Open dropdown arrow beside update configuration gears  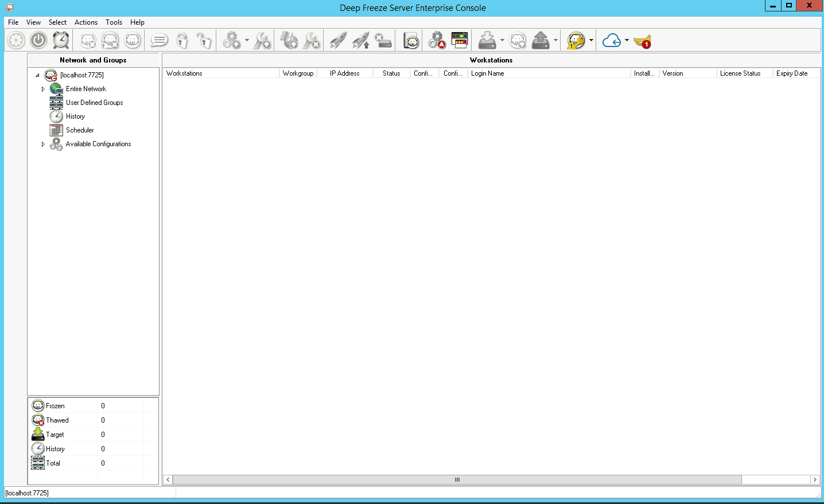coord(247,41)
